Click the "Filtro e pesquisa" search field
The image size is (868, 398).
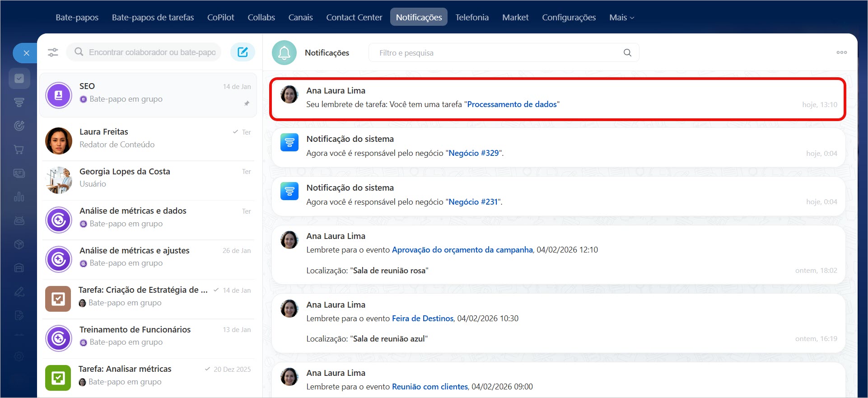tap(497, 53)
